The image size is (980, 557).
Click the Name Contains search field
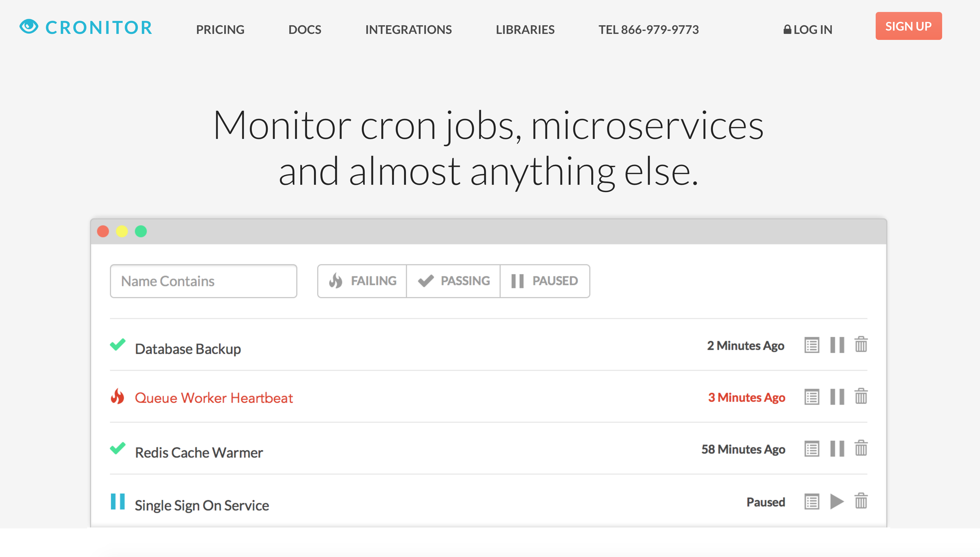[x=203, y=281]
